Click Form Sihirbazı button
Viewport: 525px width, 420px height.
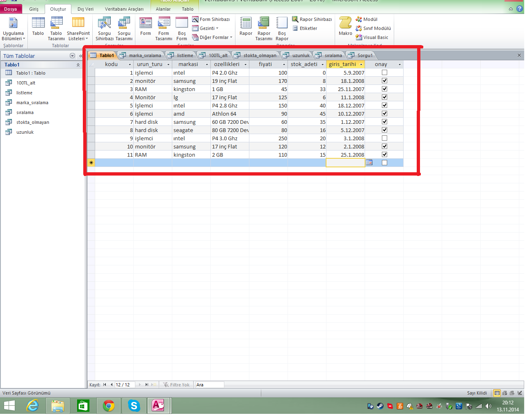211,19
